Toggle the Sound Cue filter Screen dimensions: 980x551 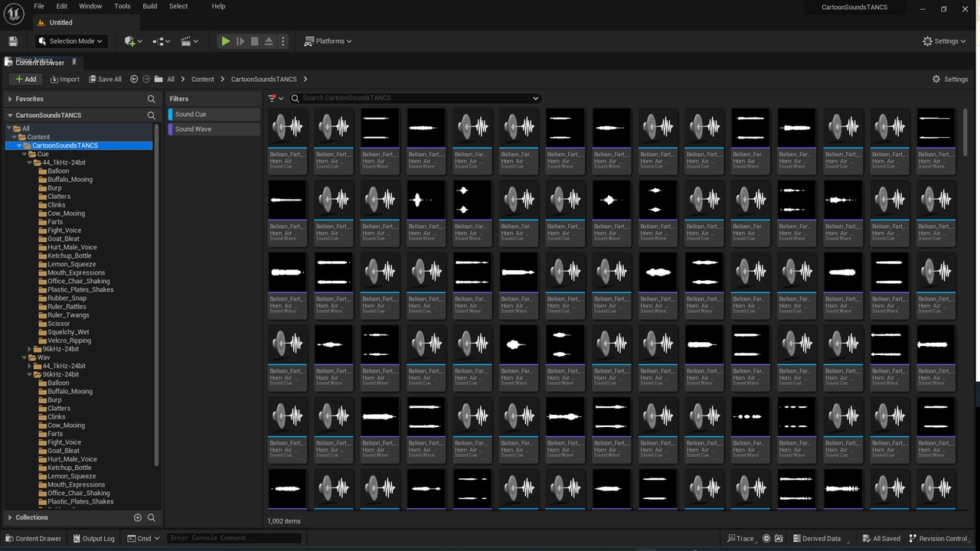[x=214, y=114]
